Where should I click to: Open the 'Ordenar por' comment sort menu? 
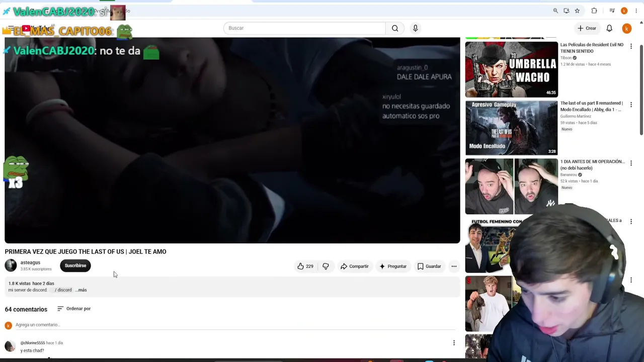coord(74,309)
